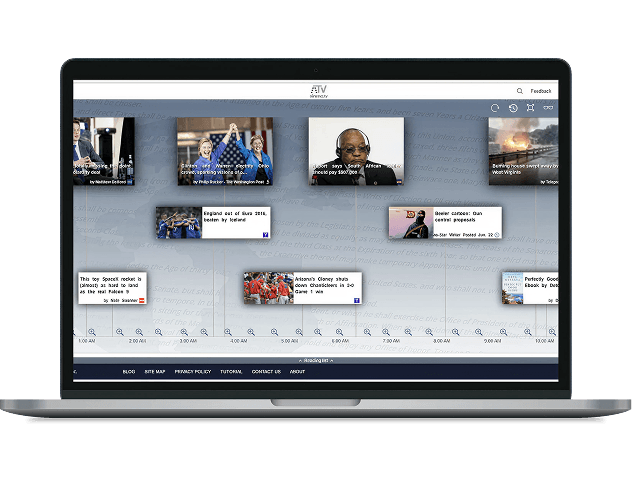The height and width of the screenshot is (480, 632).
Task: Click CONTACT US in footer
Action: (x=266, y=371)
